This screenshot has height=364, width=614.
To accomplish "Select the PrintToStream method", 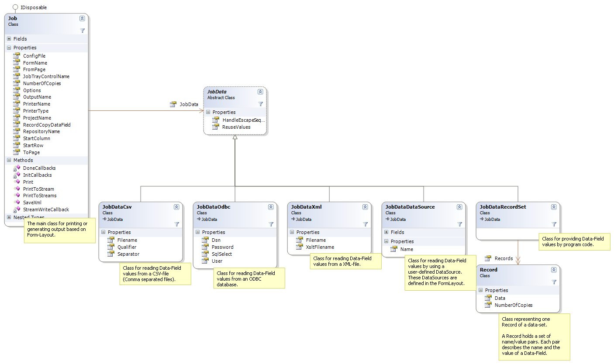I will [x=38, y=189].
